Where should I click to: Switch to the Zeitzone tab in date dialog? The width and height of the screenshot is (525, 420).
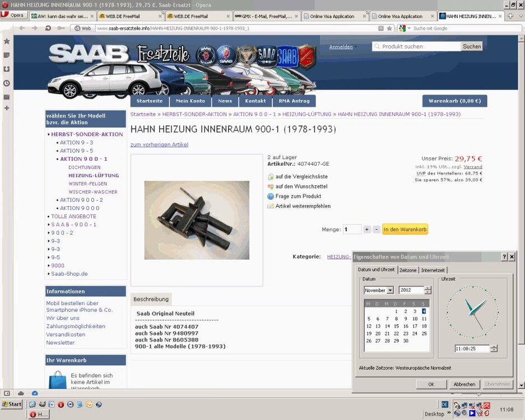pos(408,270)
